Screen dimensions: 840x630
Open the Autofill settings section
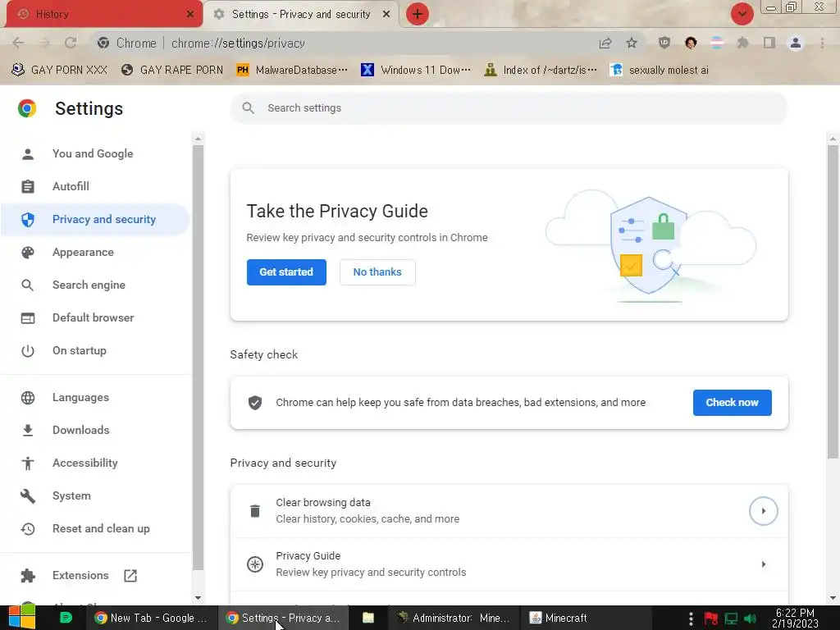pos(95,186)
